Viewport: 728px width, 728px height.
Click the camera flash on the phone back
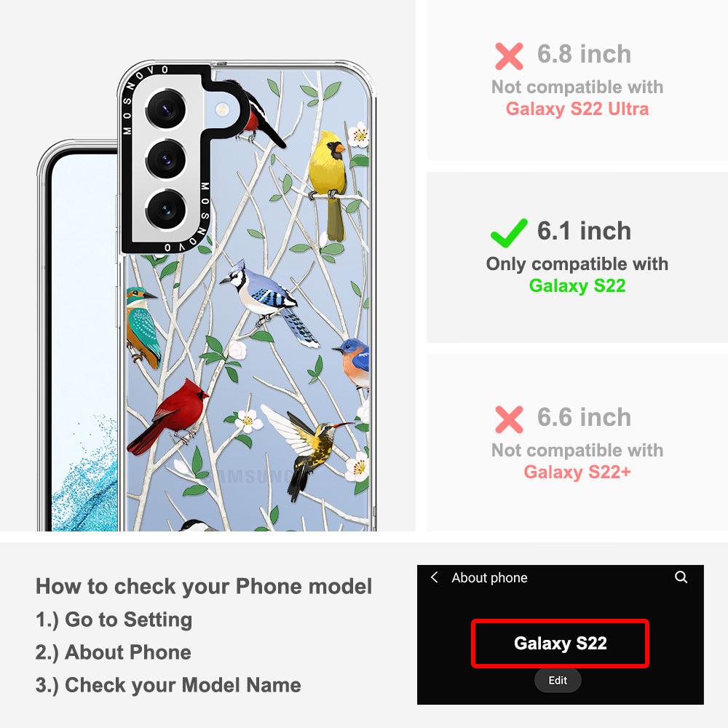[222, 109]
